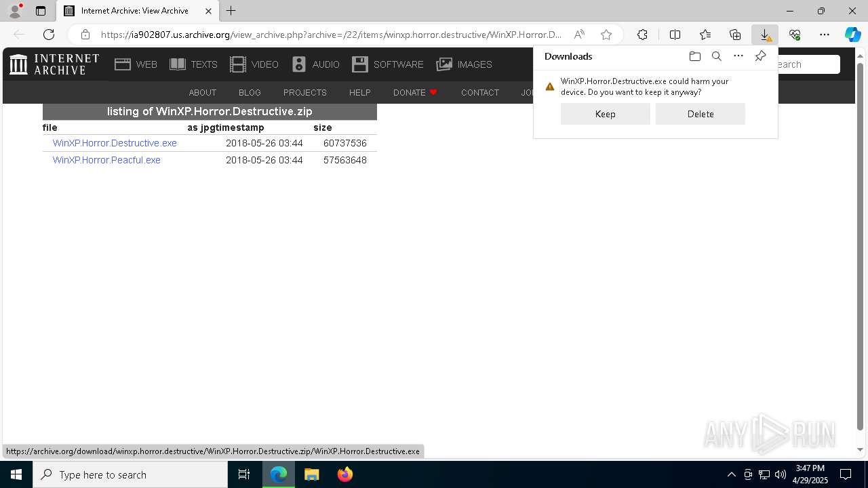Open the Copilot sidebar icon

[x=852, y=35]
